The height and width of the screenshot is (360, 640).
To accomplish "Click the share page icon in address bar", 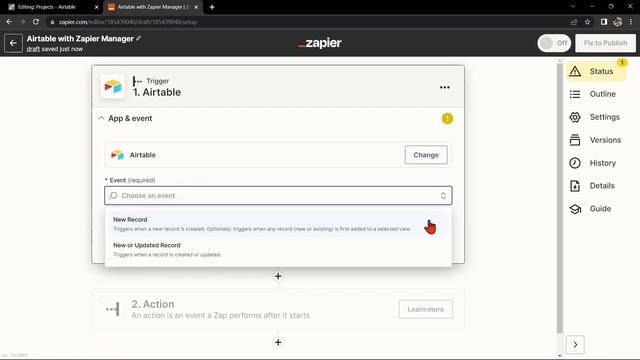I will [x=574, y=22].
